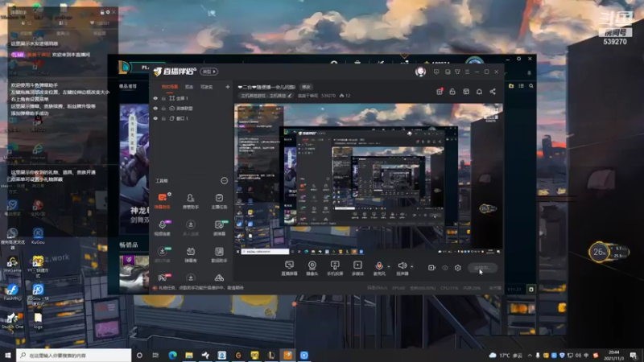Click the 修改 title edit button
The height and width of the screenshot is (362, 644).
click(307, 87)
